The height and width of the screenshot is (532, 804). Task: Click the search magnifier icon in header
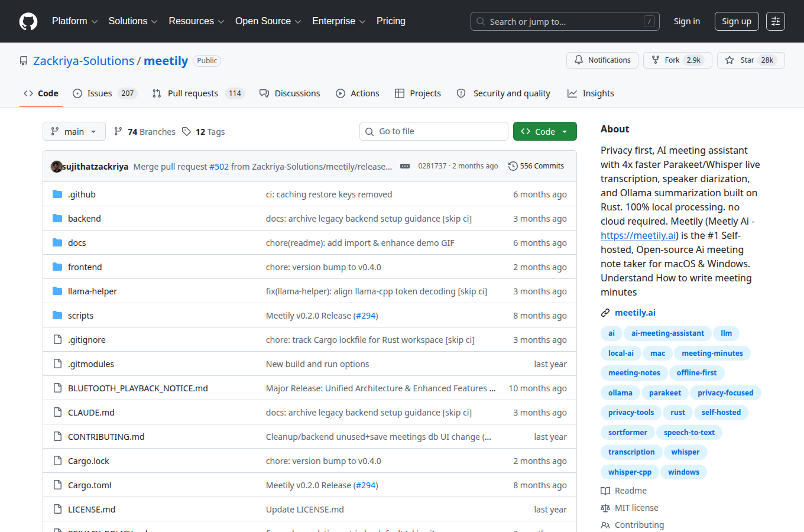pyautogui.click(x=481, y=21)
